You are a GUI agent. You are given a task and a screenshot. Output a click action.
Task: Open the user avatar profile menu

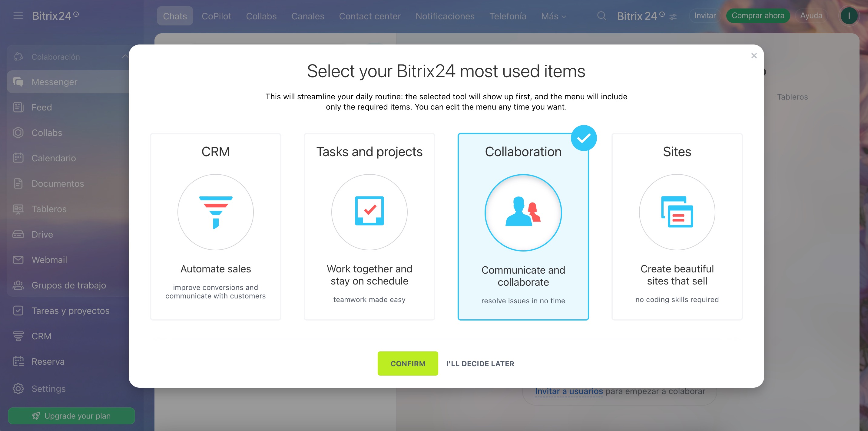point(849,15)
